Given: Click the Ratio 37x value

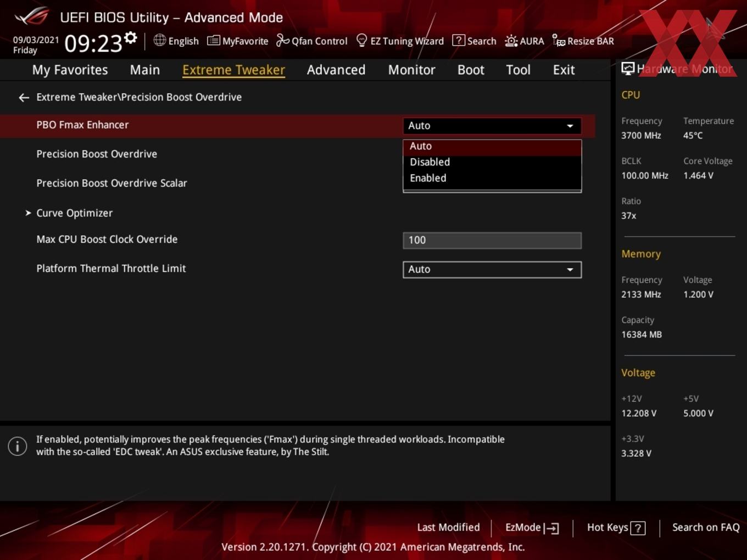Looking at the screenshot, I should tap(628, 216).
